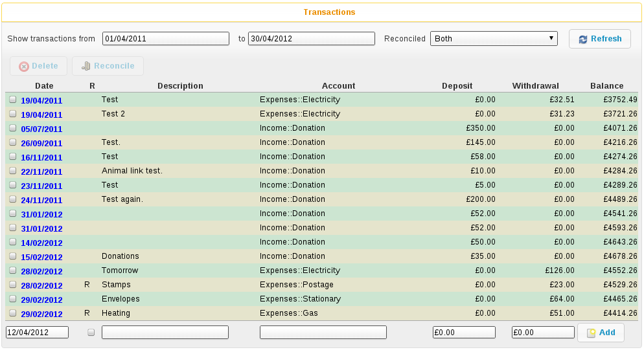Check the £350.00 donation row on 05/07/2011
The width and height of the screenshot is (644, 352).
pyautogui.click(x=13, y=128)
